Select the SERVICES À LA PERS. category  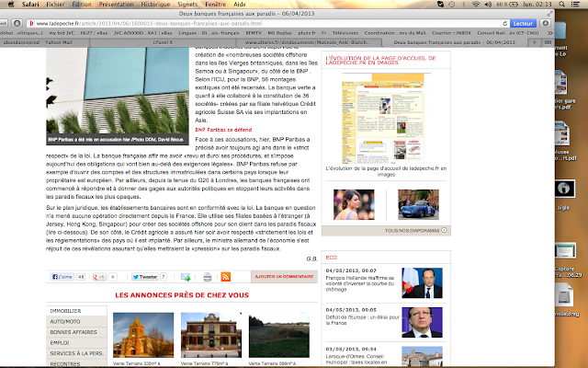click(76, 353)
